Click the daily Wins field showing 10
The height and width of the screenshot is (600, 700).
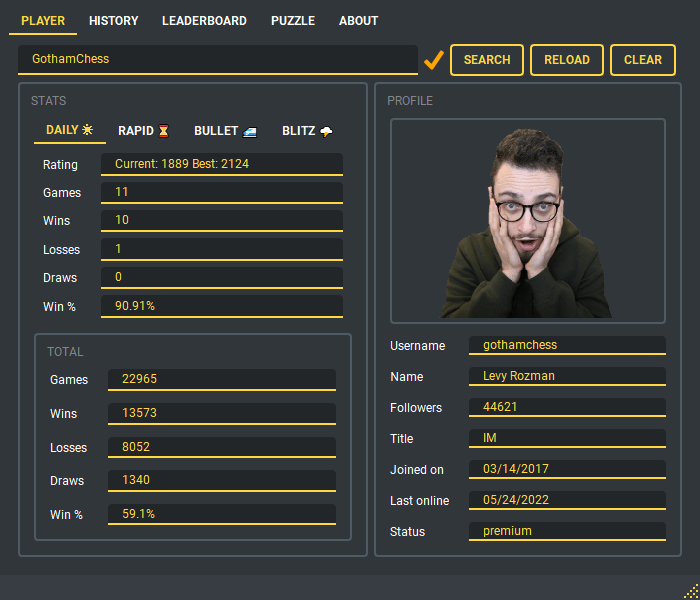pos(222,221)
